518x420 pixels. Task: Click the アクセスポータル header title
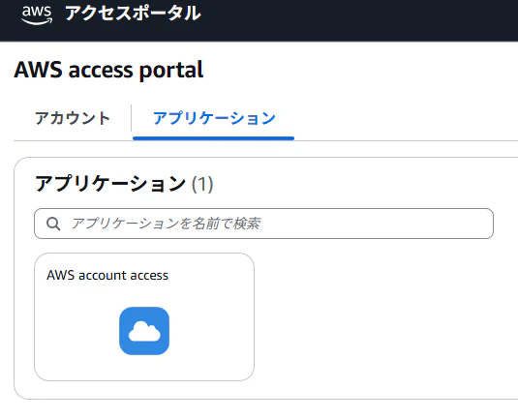133,14
